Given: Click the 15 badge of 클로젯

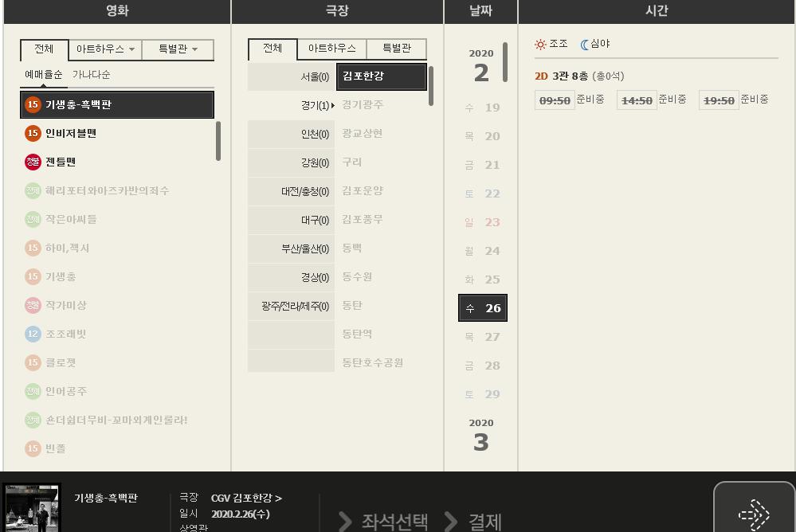Looking at the screenshot, I should (x=33, y=362).
